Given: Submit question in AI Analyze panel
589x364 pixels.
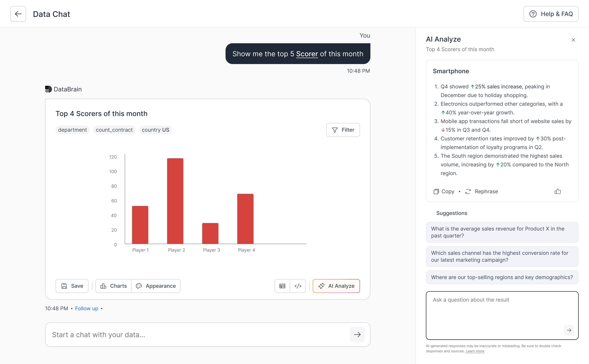Looking at the screenshot, I should (569, 330).
